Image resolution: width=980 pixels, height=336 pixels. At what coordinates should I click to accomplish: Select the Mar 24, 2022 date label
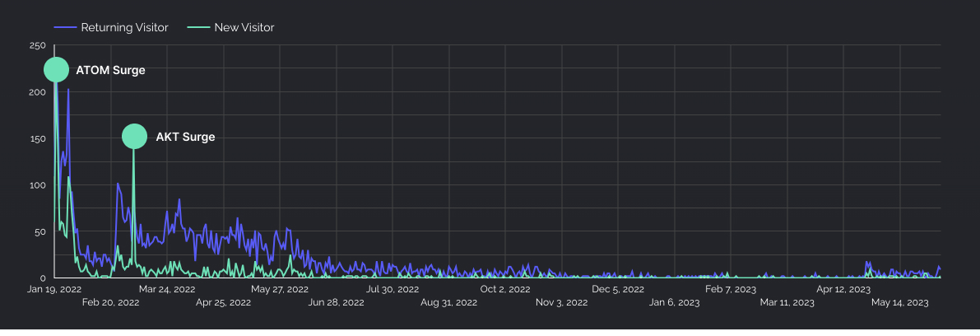pos(167,289)
